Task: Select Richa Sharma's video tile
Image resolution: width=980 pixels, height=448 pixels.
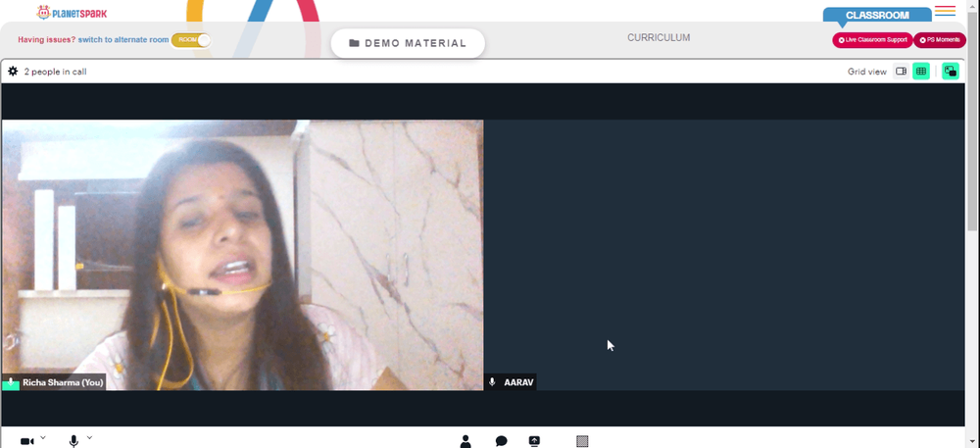Action: 242,255
